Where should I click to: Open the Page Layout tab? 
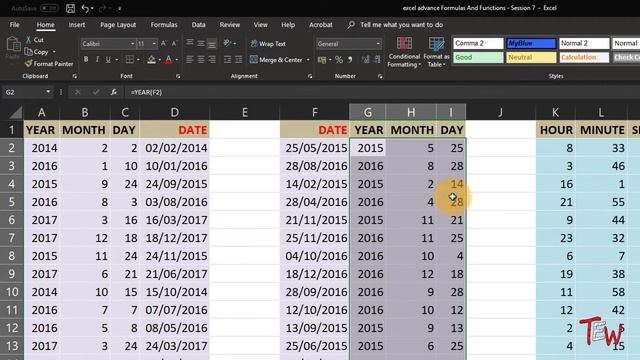point(118,25)
